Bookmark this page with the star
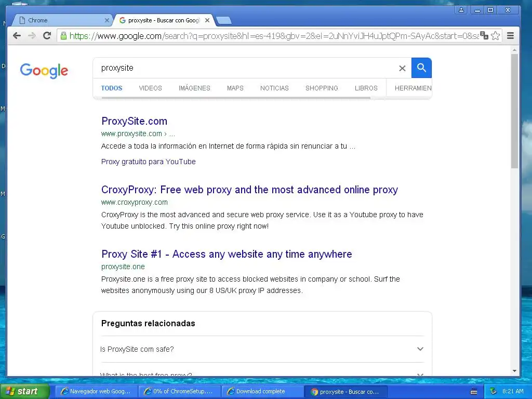This screenshot has width=532, height=399. point(495,36)
